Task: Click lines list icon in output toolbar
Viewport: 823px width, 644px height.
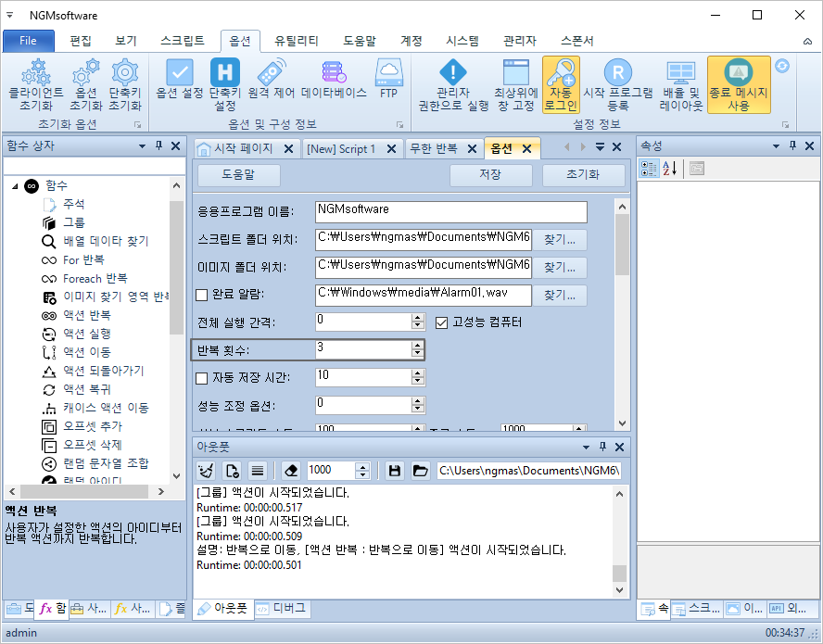Action: point(258,471)
